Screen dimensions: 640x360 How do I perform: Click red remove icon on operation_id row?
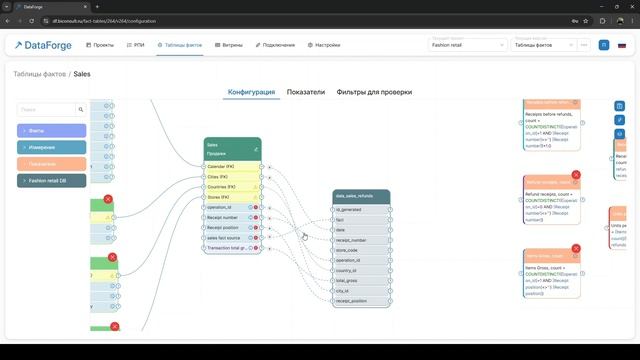(x=256, y=207)
